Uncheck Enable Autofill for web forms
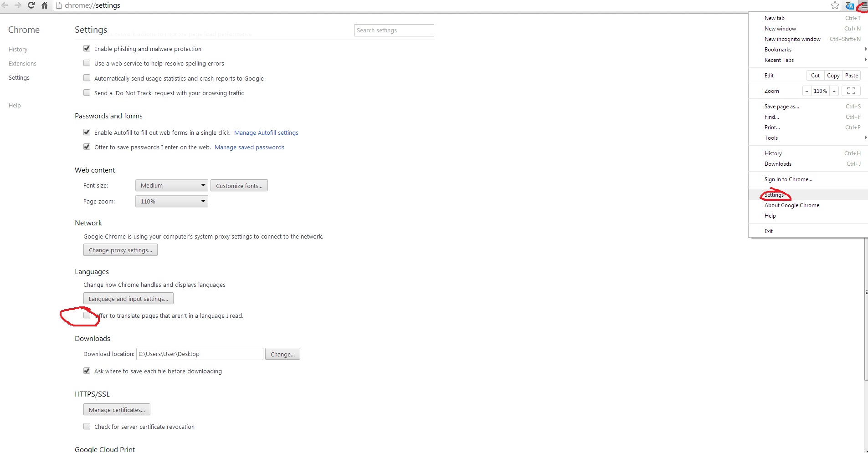This screenshot has height=453, width=868. pos(87,132)
